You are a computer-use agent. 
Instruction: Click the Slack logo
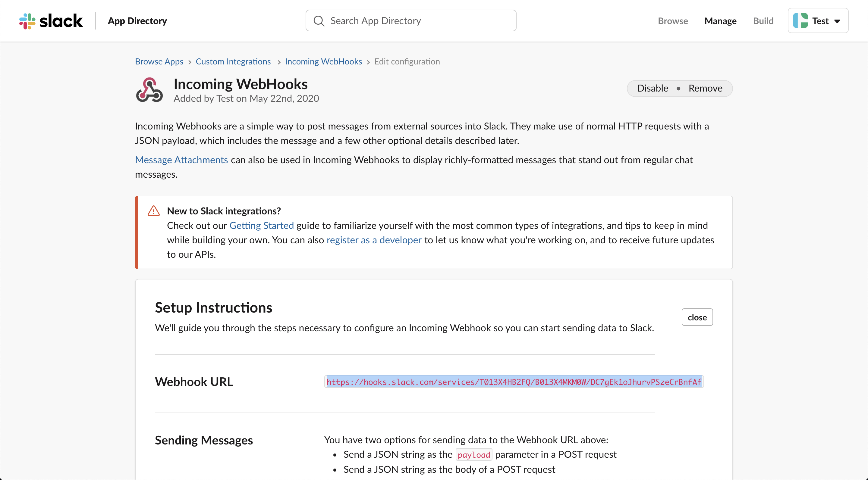click(51, 21)
